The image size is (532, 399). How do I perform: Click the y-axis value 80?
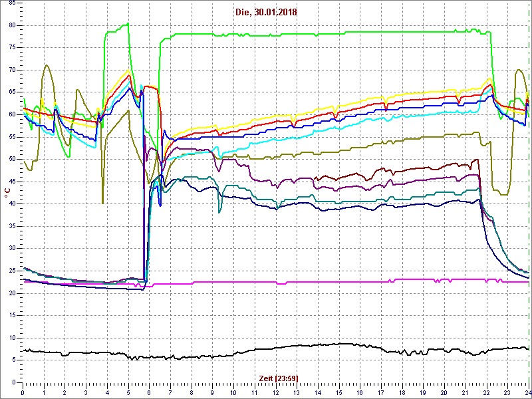(x=12, y=25)
